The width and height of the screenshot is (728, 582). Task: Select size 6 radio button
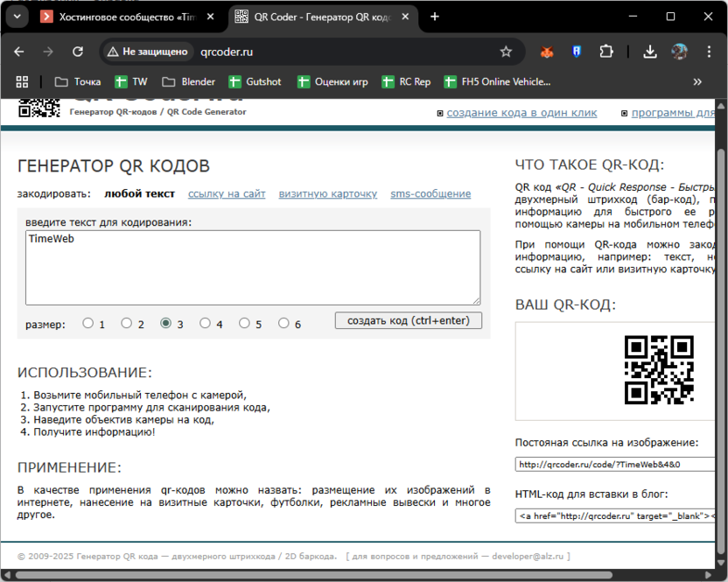(284, 323)
